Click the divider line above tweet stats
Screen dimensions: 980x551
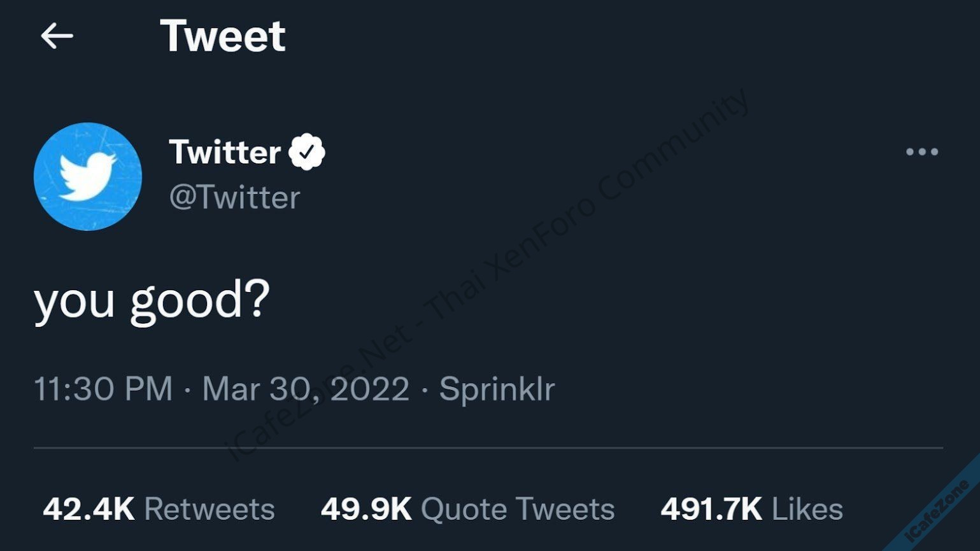pos(488,448)
